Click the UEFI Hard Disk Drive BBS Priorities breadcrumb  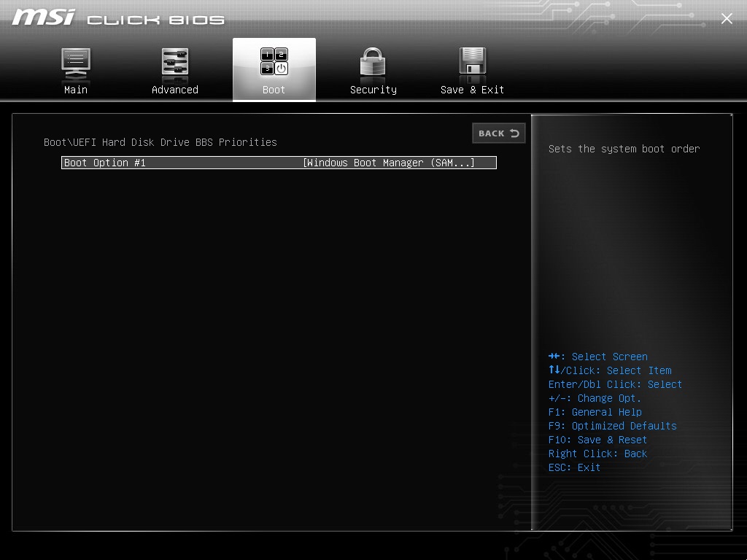coord(160,142)
